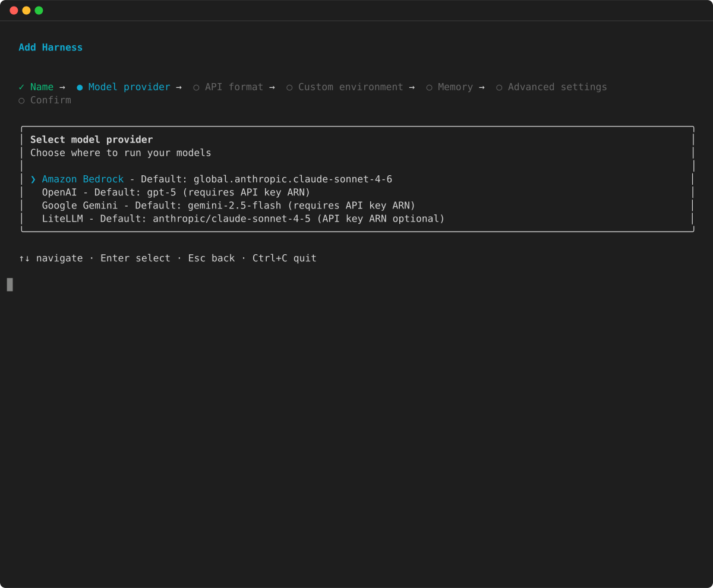This screenshot has height=588, width=713.
Task: Click the navigate arrows hint
Action: (x=51, y=258)
